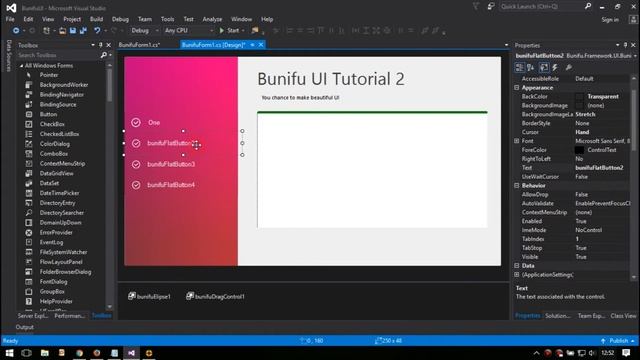The image size is (640, 360).
Task: Click the Categorized view icon in Properties
Action: click(x=520, y=67)
